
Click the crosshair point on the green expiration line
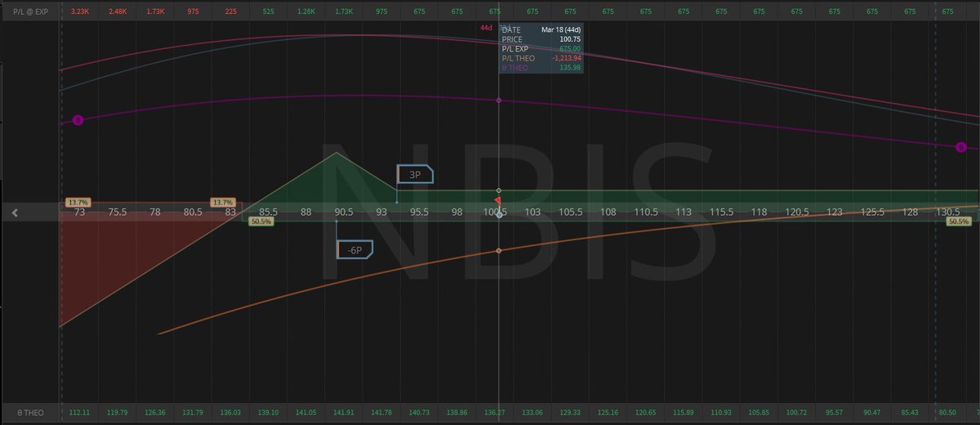click(499, 190)
